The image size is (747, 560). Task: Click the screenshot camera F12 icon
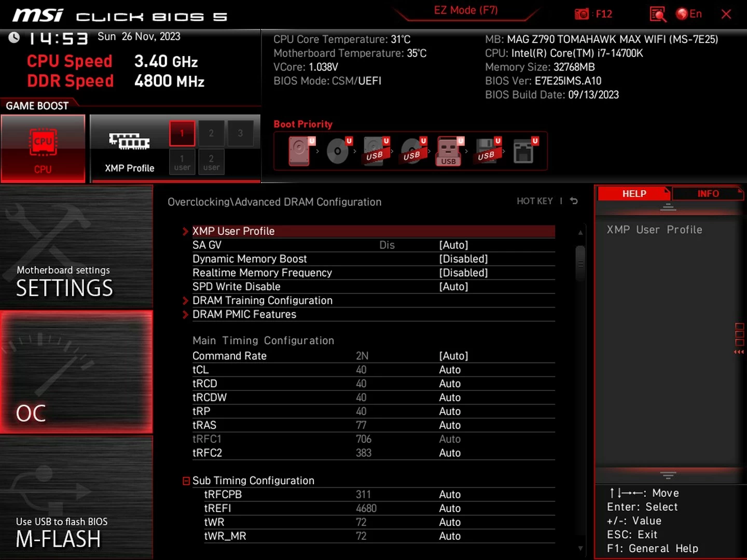tap(582, 14)
